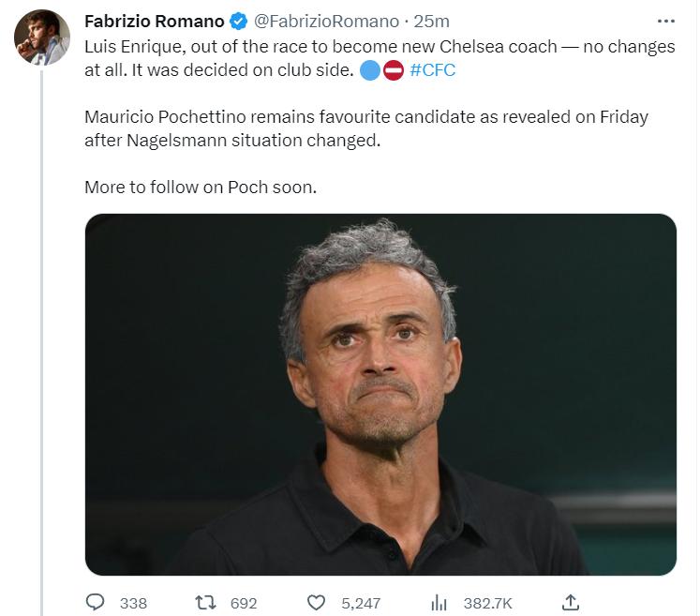Click the 382.7K views count

[x=487, y=604]
